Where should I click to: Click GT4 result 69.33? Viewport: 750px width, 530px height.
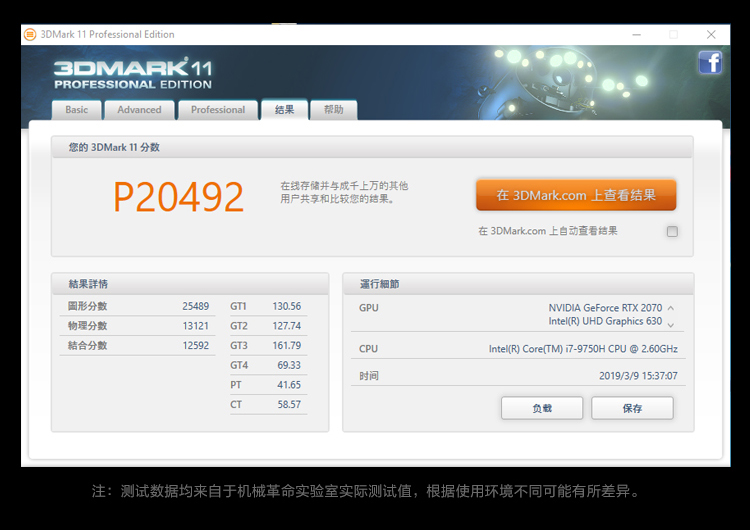[x=289, y=365]
